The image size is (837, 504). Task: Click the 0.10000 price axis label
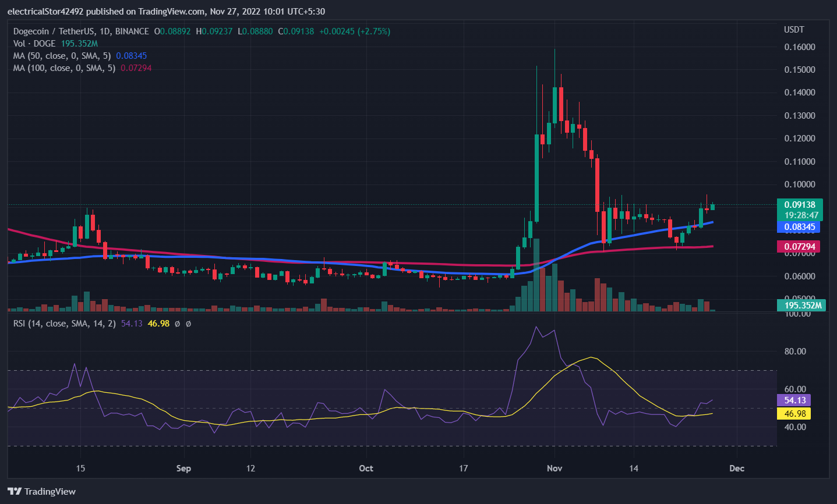[x=800, y=184]
